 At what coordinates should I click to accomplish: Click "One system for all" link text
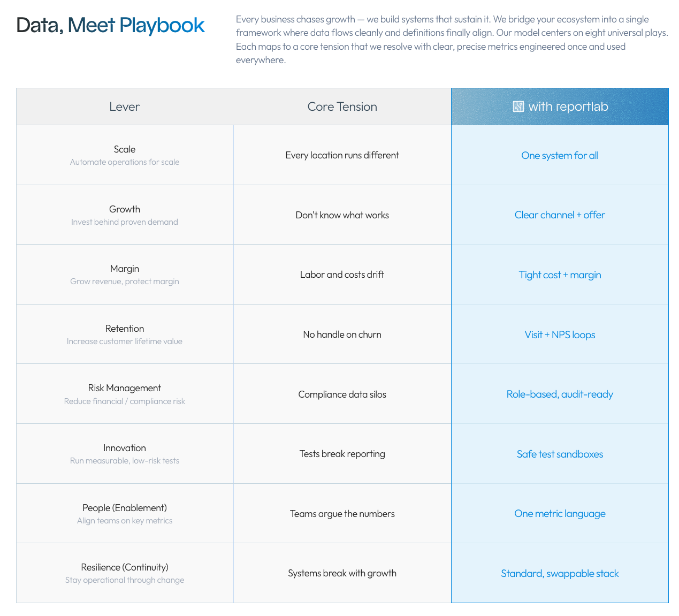point(560,156)
